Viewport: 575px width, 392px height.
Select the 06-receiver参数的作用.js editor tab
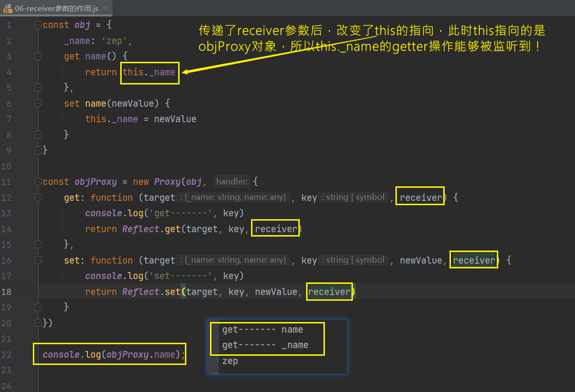click(56, 8)
